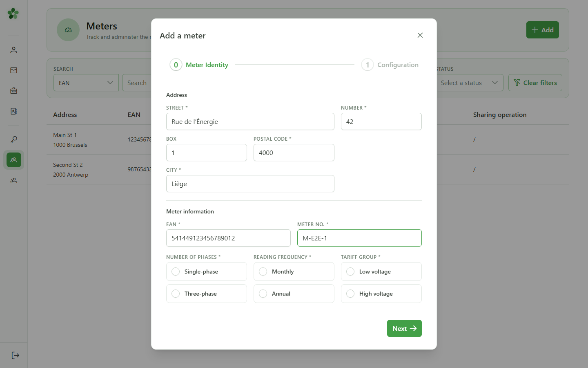Click the background Search text field

click(137, 83)
